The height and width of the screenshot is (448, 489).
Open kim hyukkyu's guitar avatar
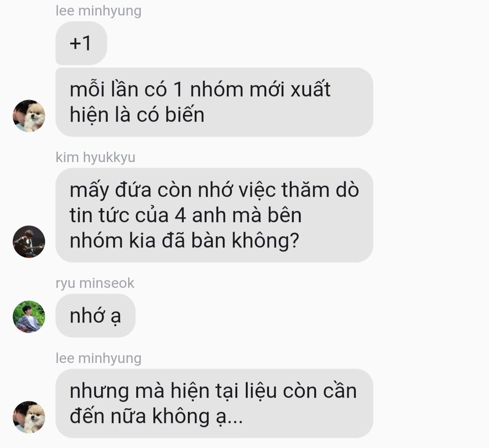(x=29, y=242)
